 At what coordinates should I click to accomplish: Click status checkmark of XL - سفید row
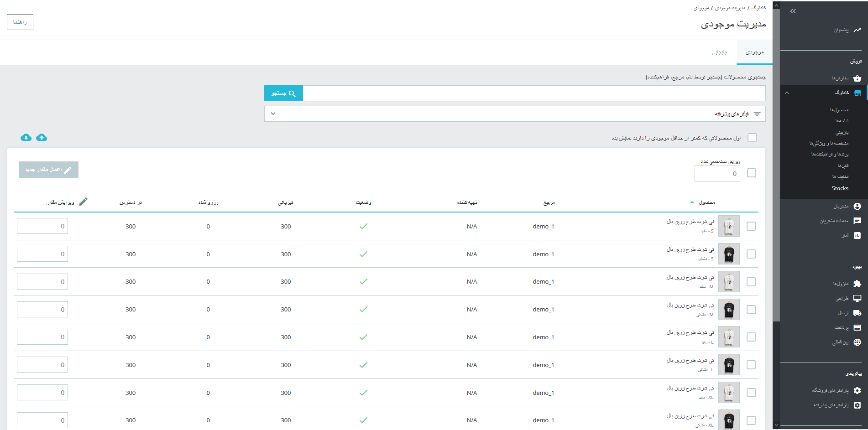pos(363,393)
